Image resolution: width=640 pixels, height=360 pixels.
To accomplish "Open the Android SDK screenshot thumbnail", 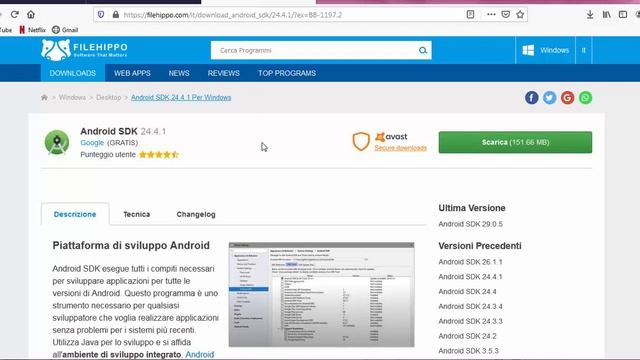I will [x=322, y=295].
